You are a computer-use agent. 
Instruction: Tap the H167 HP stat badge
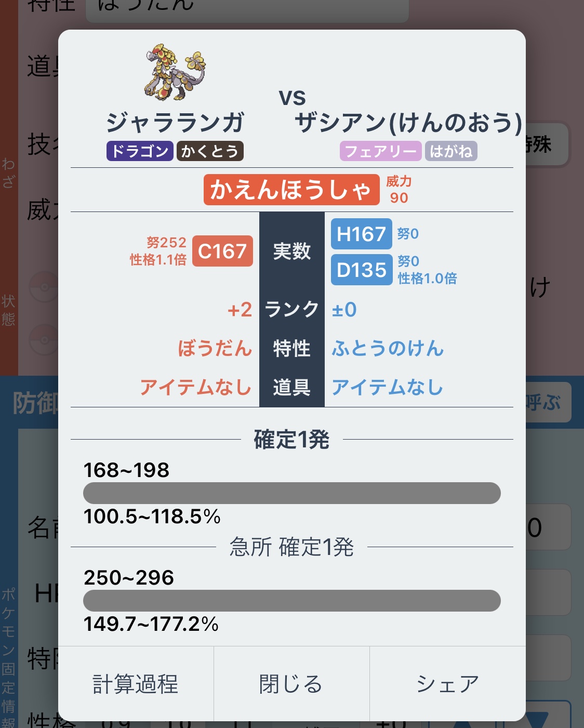point(362,234)
